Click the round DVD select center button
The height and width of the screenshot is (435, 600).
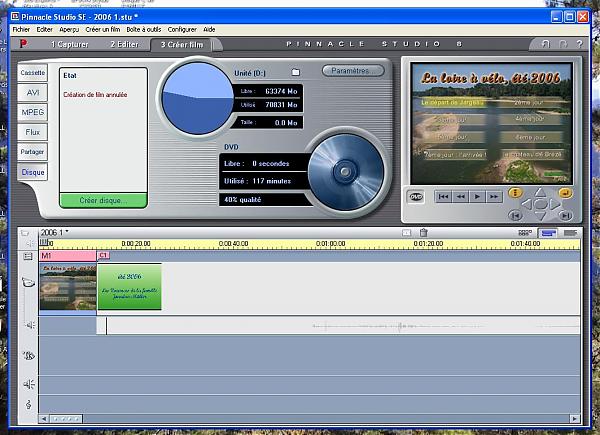click(x=540, y=204)
